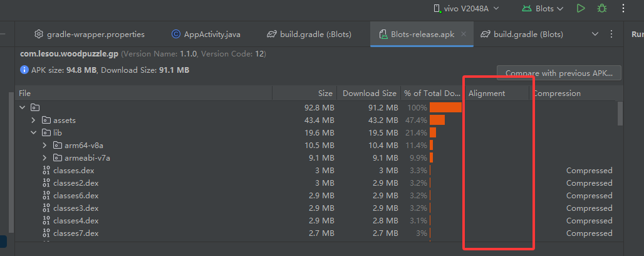Click the green Run app icon
The image size is (644, 256).
[581, 8]
